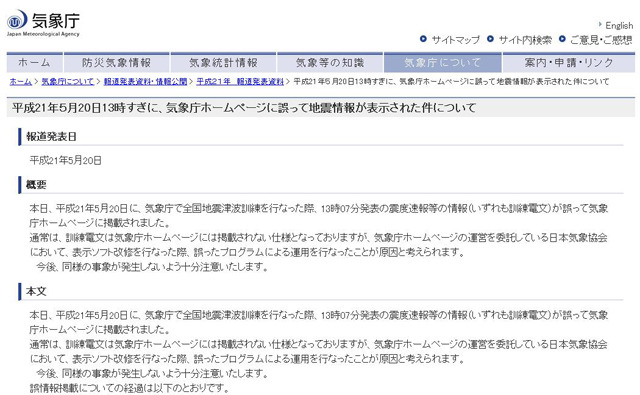
Task: Click the bullet icon beside サイトマップ
Action: click(x=423, y=39)
